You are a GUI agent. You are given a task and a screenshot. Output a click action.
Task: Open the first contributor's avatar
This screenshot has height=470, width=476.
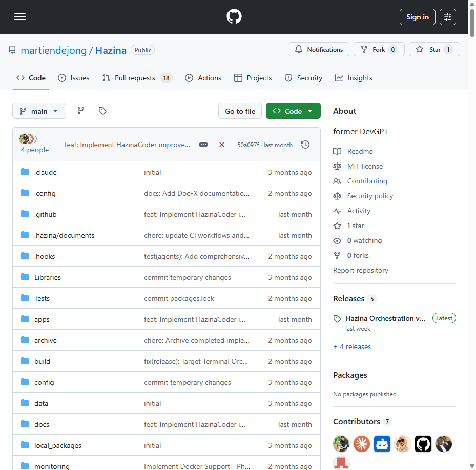(341, 444)
